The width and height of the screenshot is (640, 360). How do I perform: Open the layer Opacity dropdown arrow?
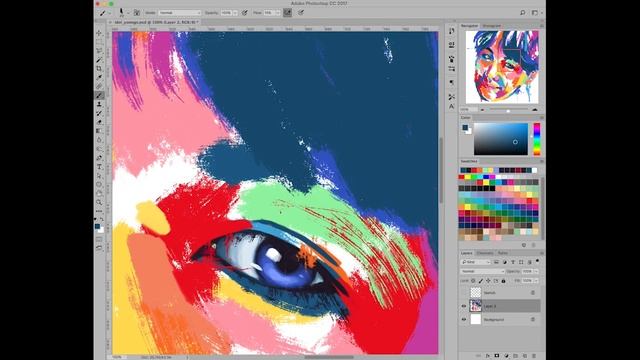coord(536,271)
